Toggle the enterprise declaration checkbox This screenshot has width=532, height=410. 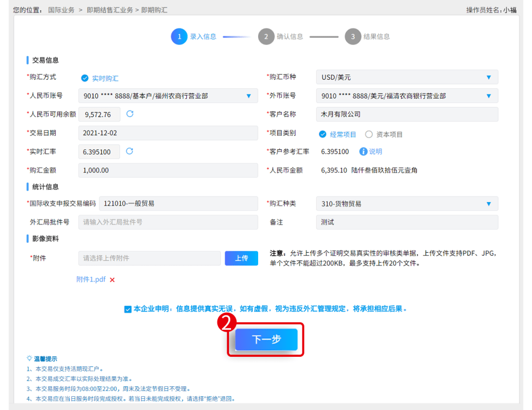point(128,309)
